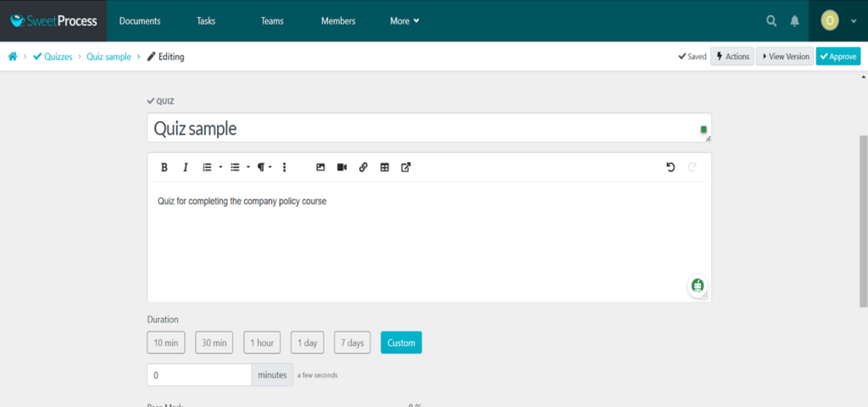Go to the Teams section

pyautogui.click(x=272, y=21)
